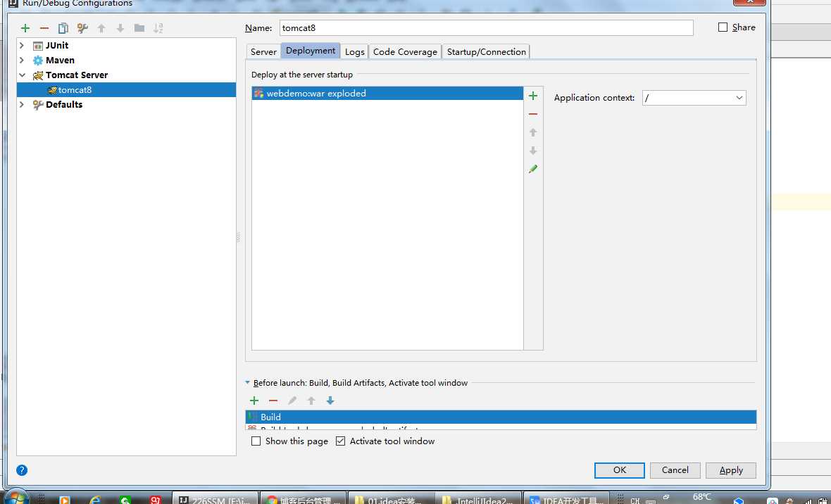The height and width of the screenshot is (504, 831).
Task: Remove deployment artifact with red minus
Action: click(533, 114)
